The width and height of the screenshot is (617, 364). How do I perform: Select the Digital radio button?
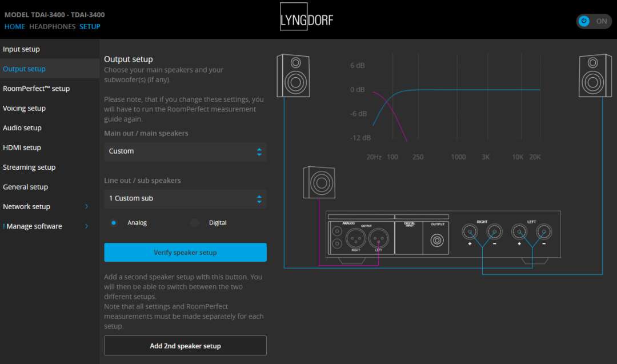point(195,223)
